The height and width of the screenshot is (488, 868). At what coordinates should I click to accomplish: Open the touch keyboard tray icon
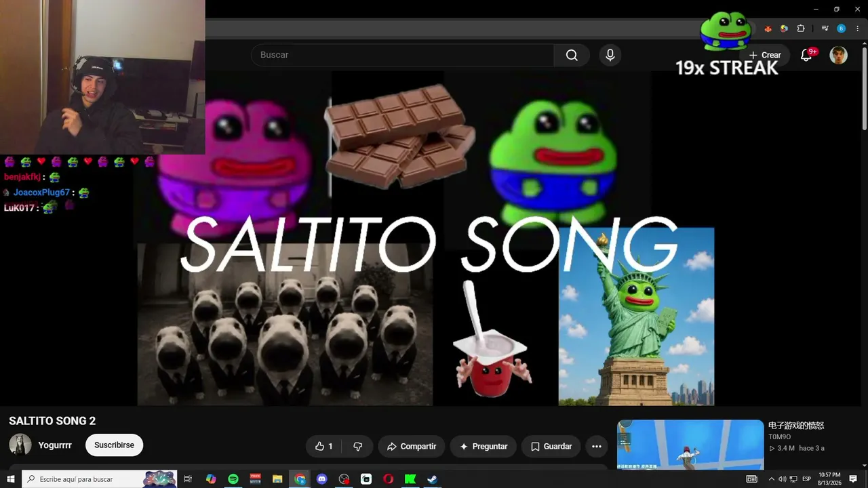tap(751, 479)
